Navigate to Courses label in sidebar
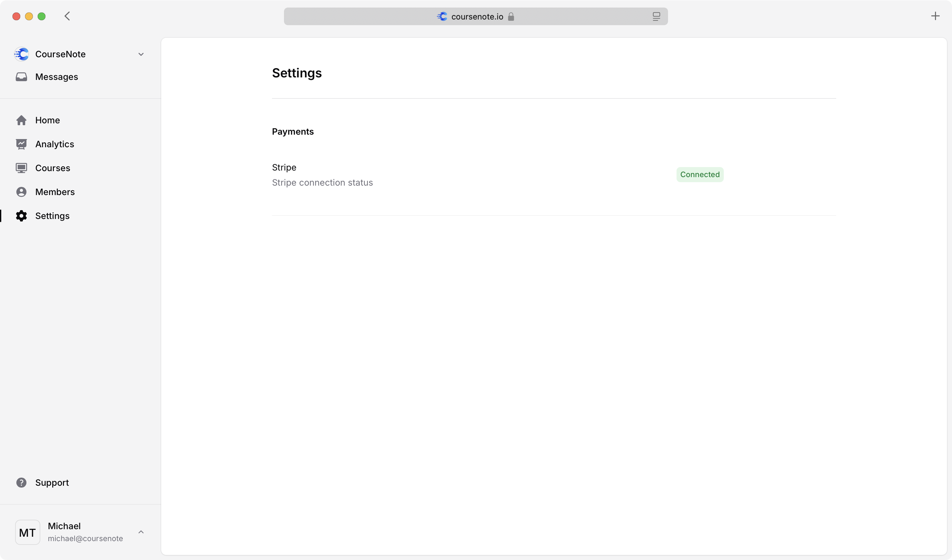The image size is (952, 560). [53, 168]
